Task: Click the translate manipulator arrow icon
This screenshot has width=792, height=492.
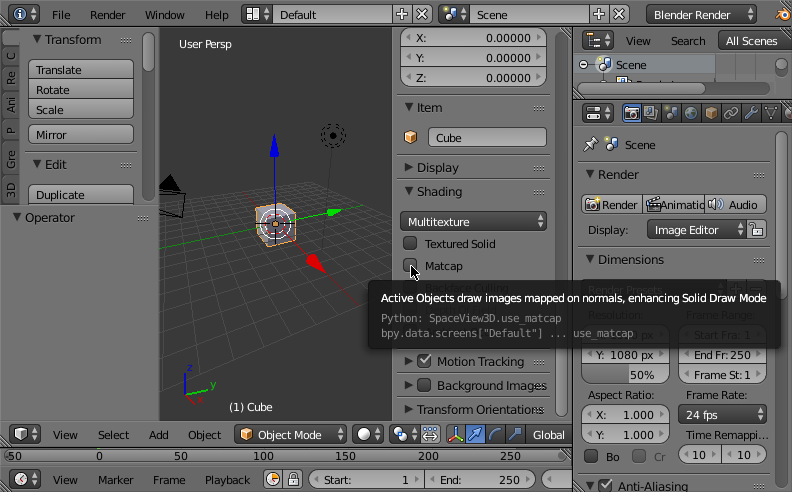Action: [475, 434]
